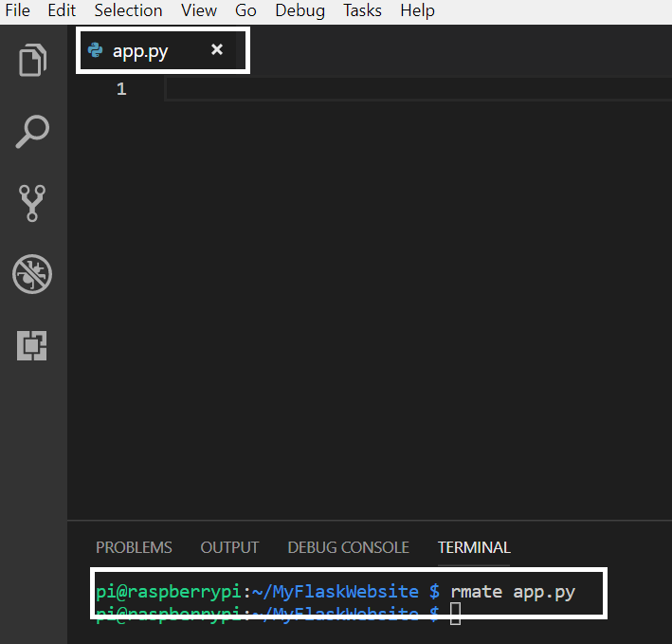This screenshot has height=644, width=672.
Task: Open the Selection menu
Action: tap(128, 11)
